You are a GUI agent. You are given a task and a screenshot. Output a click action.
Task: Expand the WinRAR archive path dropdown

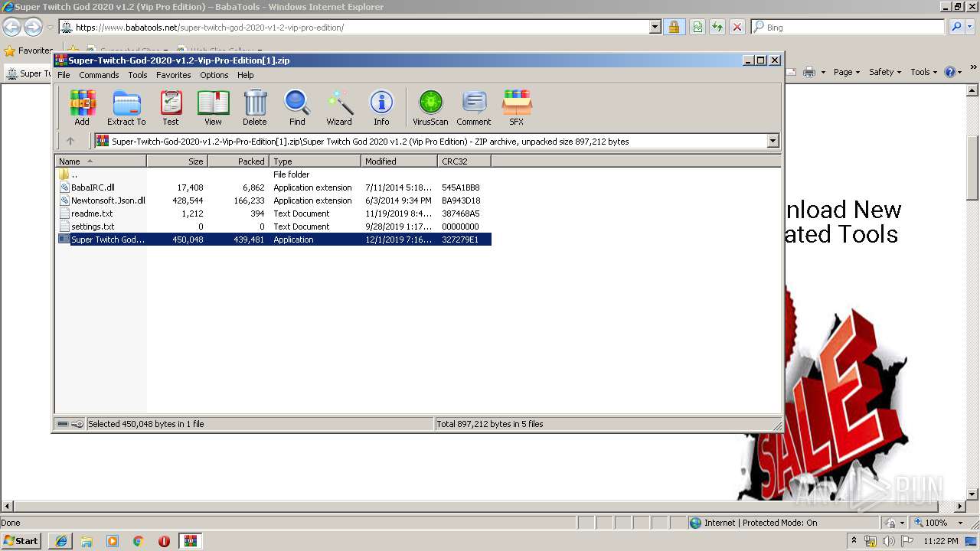[x=773, y=141]
